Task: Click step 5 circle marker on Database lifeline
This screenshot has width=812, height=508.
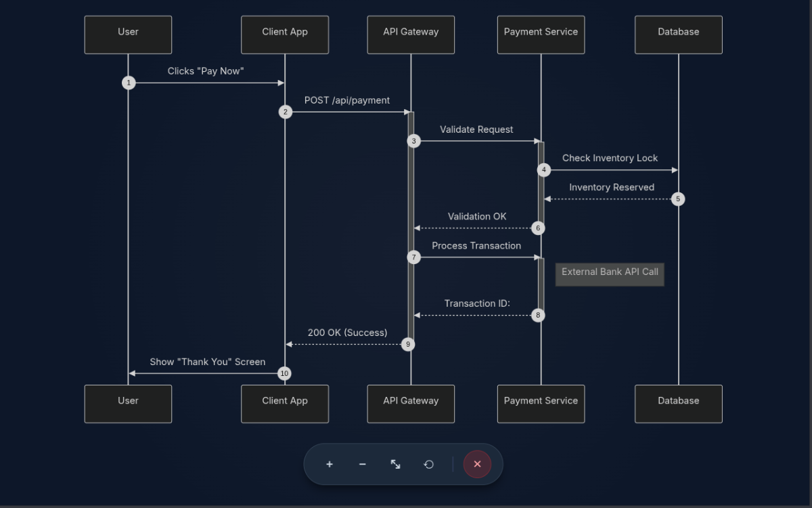Action: [x=678, y=199]
